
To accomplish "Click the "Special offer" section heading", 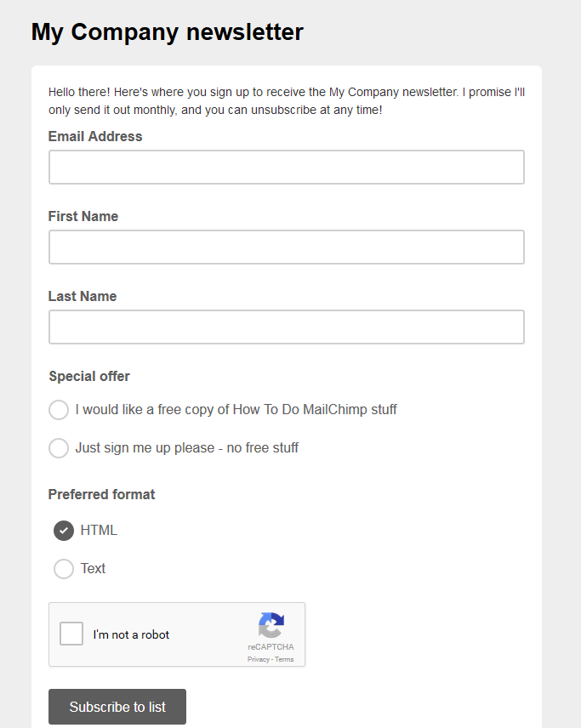I will tap(89, 377).
